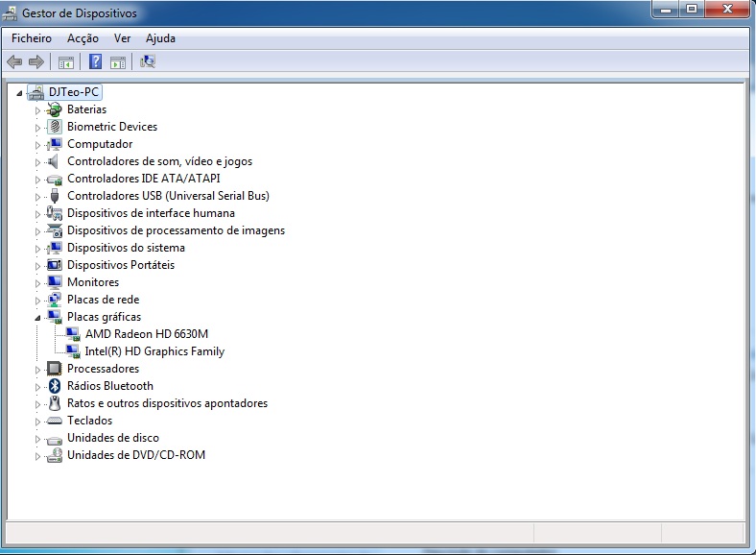Click the AMD Radeon HD 6630M icon

(x=73, y=334)
